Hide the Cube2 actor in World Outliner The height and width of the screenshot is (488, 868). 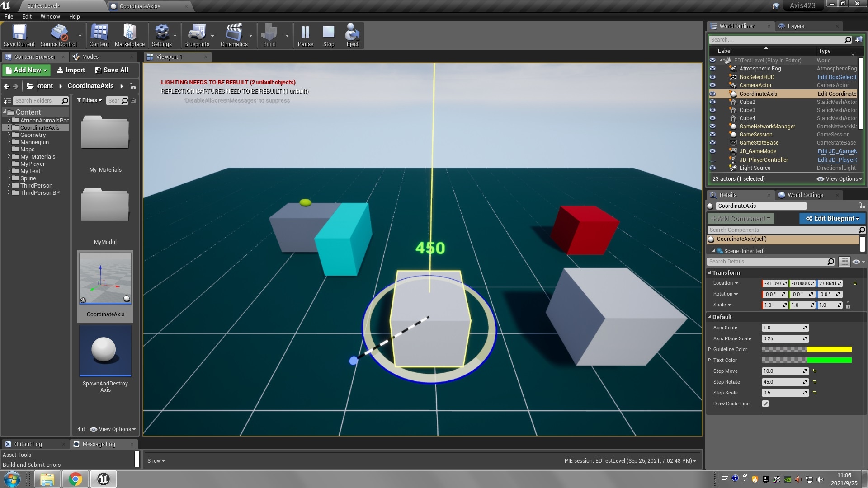713,102
